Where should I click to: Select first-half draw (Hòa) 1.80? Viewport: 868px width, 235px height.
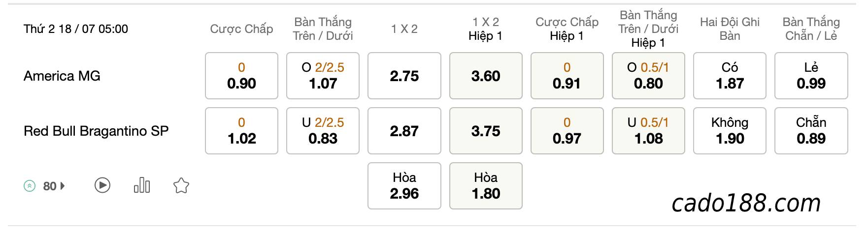486,186
